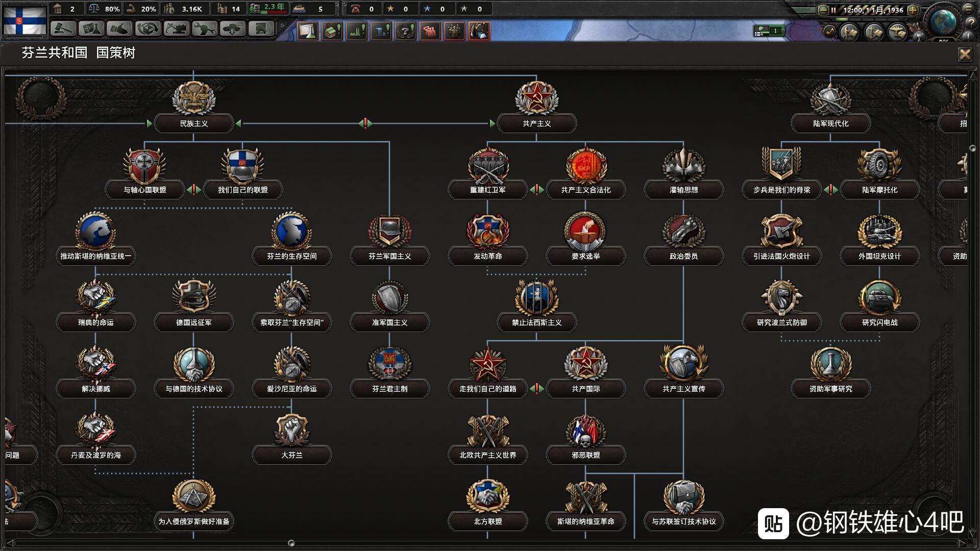This screenshot has height=551, width=980.
Task: Click the 资助军事研究 flask focus icon
Action: pyautogui.click(x=830, y=364)
